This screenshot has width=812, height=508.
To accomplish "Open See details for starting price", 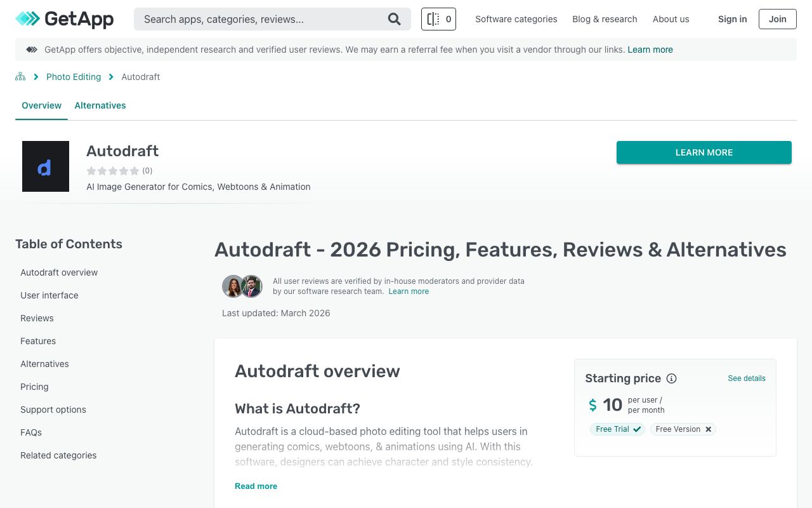I will (747, 378).
